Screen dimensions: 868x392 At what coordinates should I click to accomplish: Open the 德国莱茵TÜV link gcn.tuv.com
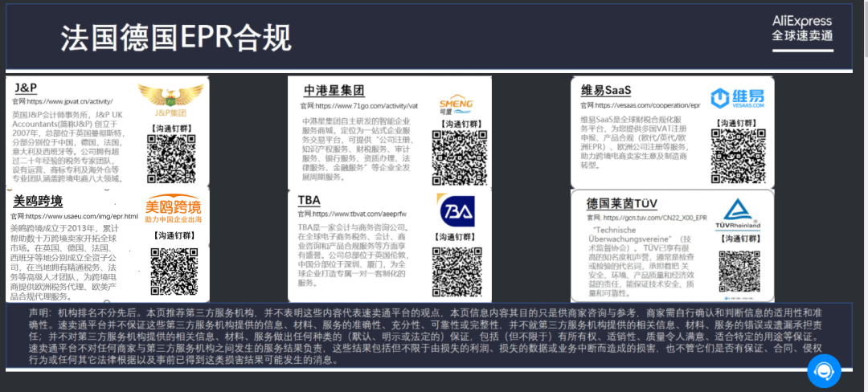[x=646, y=218]
